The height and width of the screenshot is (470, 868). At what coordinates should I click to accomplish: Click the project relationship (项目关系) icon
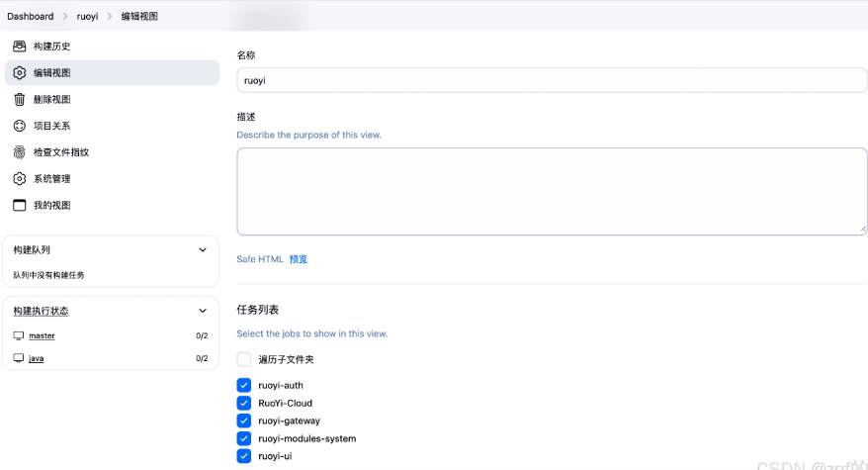(x=19, y=126)
